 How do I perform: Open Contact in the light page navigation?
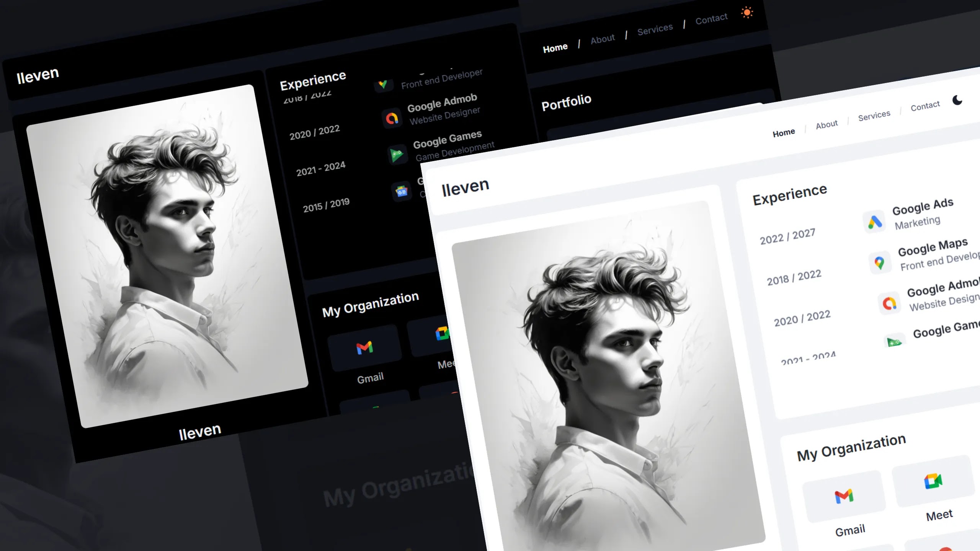(925, 106)
